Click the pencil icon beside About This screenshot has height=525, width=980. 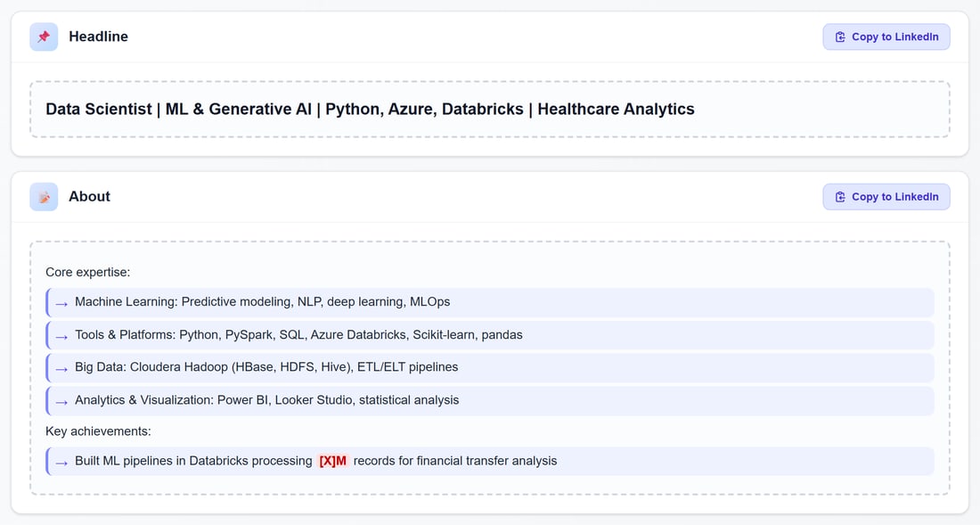point(44,197)
